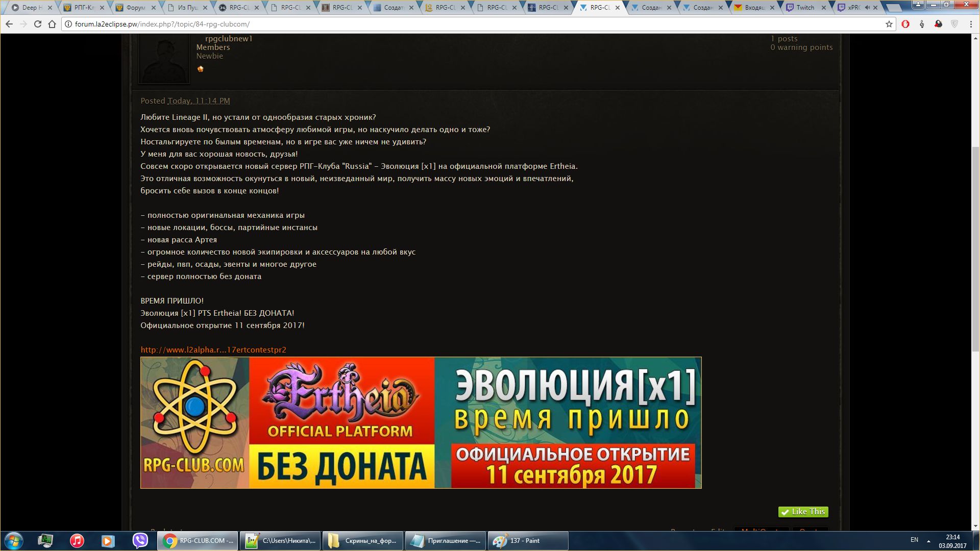Click the taskbar clock showing 23:14
This screenshot has width=980, height=551.
click(x=952, y=541)
